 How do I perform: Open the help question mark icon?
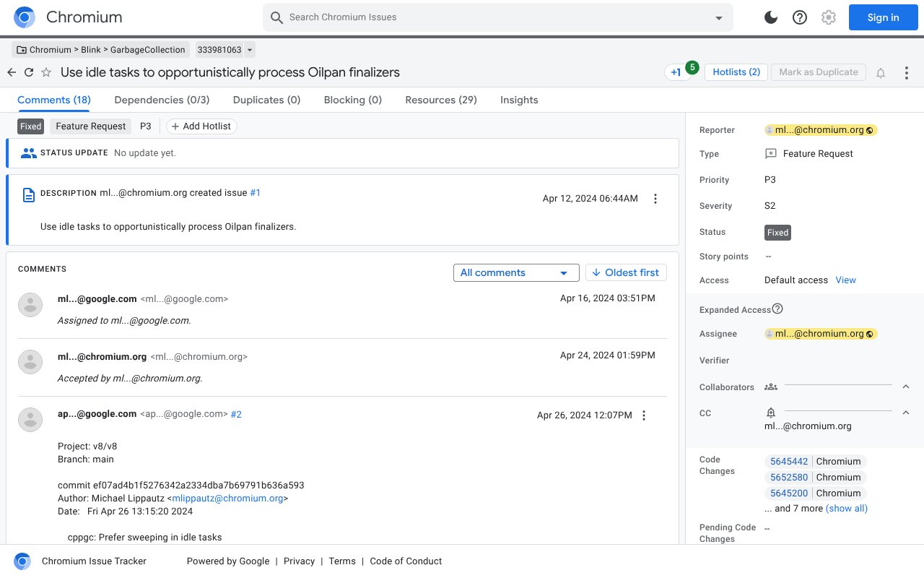pyautogui.click(x=800, y=17)
